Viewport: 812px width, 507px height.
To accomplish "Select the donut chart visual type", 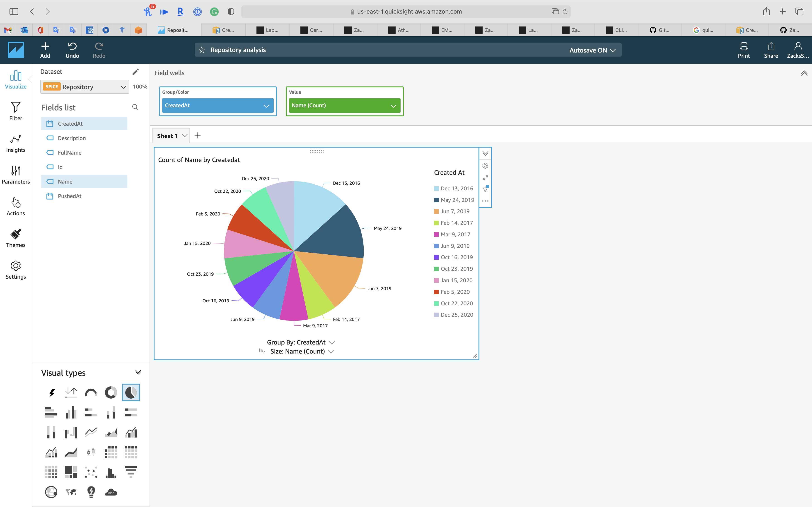I will [x=111, y=392].
